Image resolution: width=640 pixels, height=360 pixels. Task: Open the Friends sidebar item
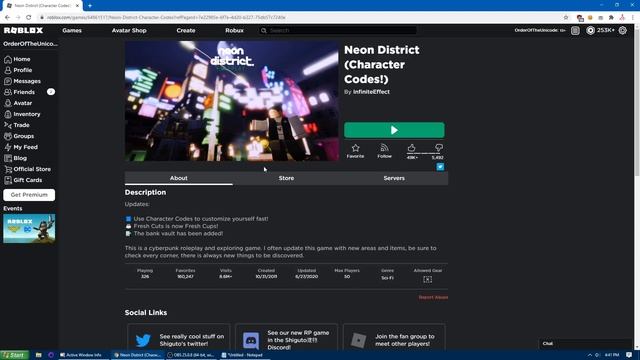point(20,92)
